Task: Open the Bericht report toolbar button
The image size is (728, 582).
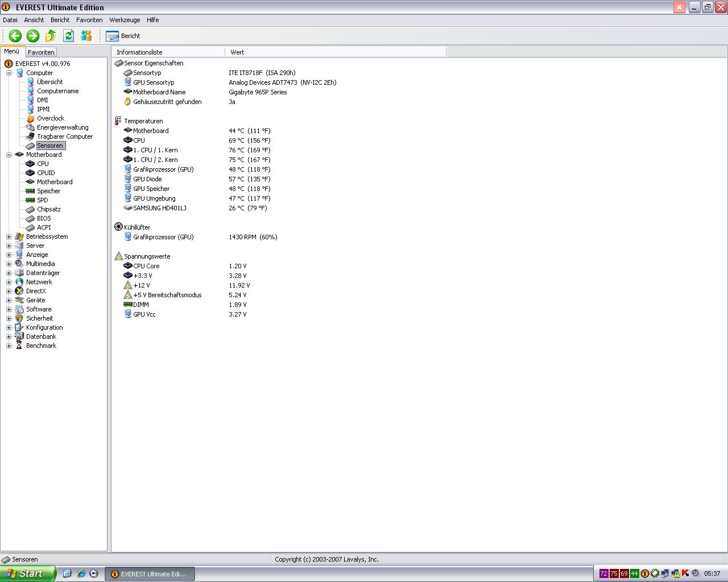Action: tap(123, 36)
